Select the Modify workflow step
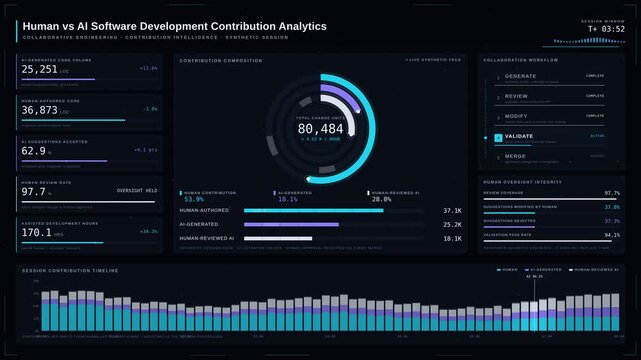The width and height of the screenshot is (641, 360). click(x=549, y=119)
